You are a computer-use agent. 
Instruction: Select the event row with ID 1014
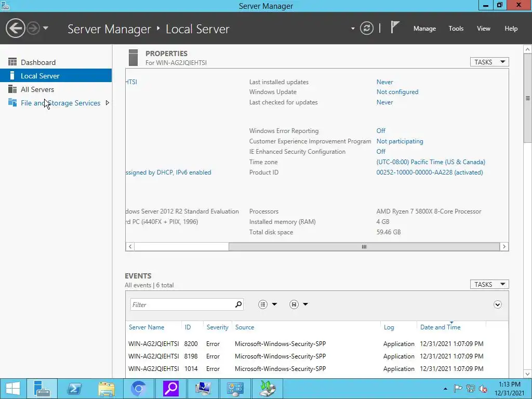coord(317,369)
